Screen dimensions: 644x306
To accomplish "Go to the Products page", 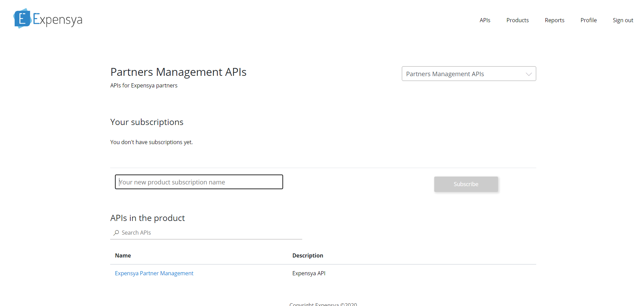I will (x=517, y=20).
